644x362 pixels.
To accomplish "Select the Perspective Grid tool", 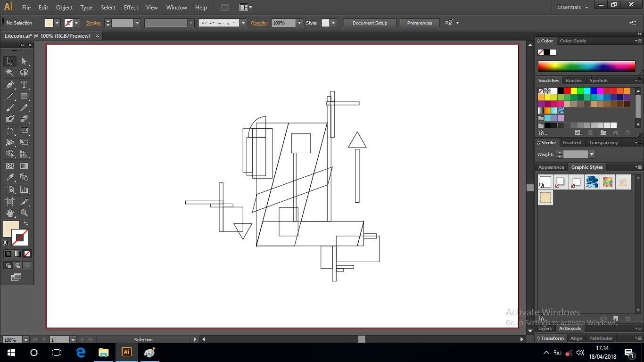I will tap(24, 154).
